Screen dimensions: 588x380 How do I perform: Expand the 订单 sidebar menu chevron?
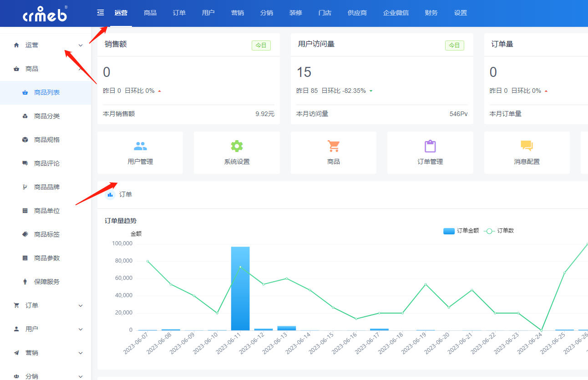coord(81,305)
